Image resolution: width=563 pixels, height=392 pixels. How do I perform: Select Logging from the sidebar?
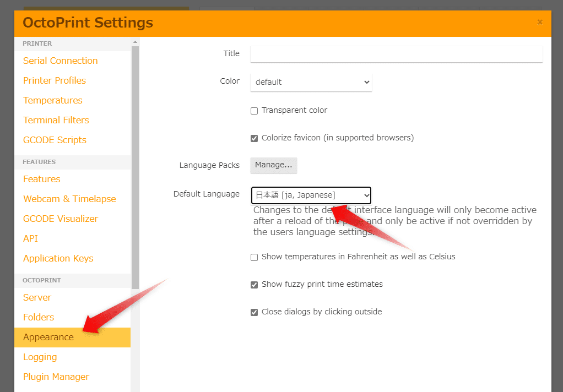click(40, 357)
